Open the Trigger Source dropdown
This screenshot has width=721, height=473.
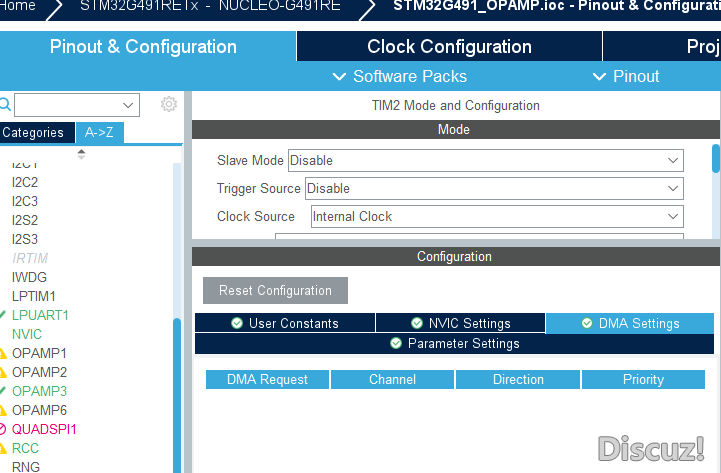coord(494,188)
